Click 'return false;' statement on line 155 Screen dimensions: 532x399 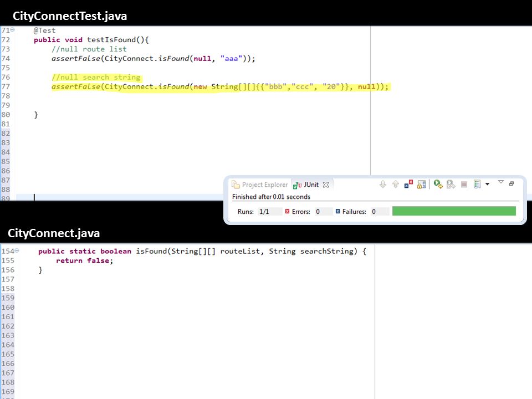[x=84, y=260]
